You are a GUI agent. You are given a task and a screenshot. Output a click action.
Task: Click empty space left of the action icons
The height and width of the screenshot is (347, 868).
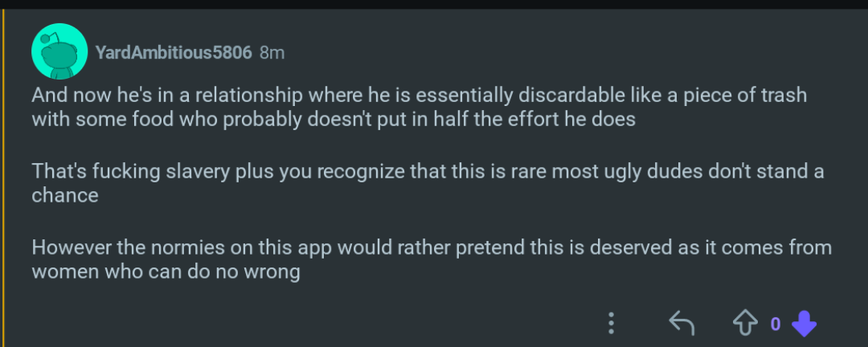point(321,324)
